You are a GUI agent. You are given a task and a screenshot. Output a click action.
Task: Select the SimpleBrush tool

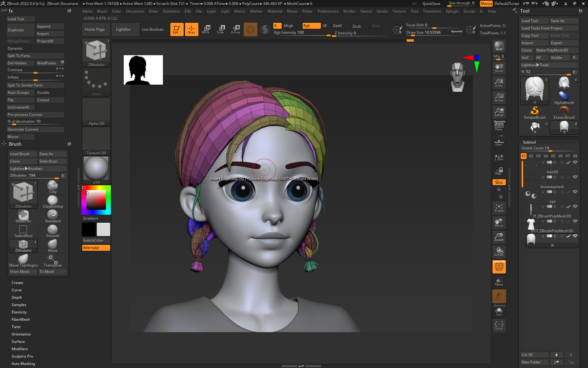[x=535, y=113]
